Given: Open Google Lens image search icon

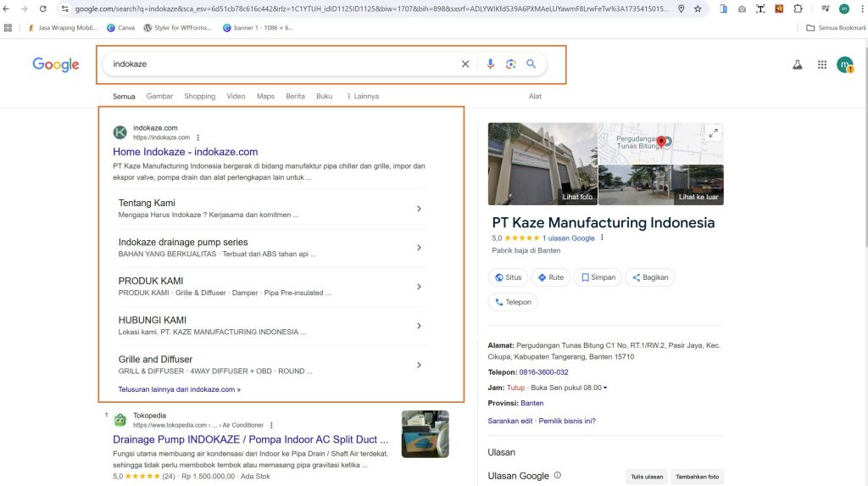Looking at the screenshot, I should 510,64.
